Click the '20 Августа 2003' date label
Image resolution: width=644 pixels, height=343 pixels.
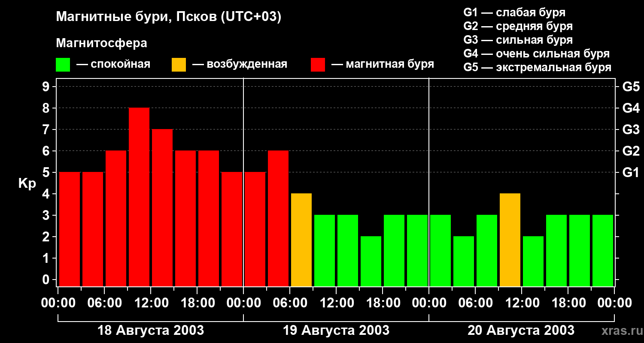point(521,331)
